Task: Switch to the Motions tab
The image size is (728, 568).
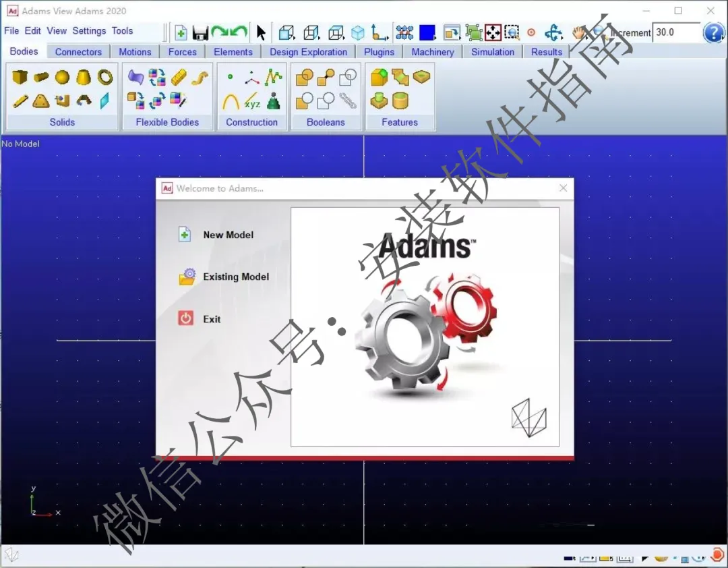Action: click(135, 51)
